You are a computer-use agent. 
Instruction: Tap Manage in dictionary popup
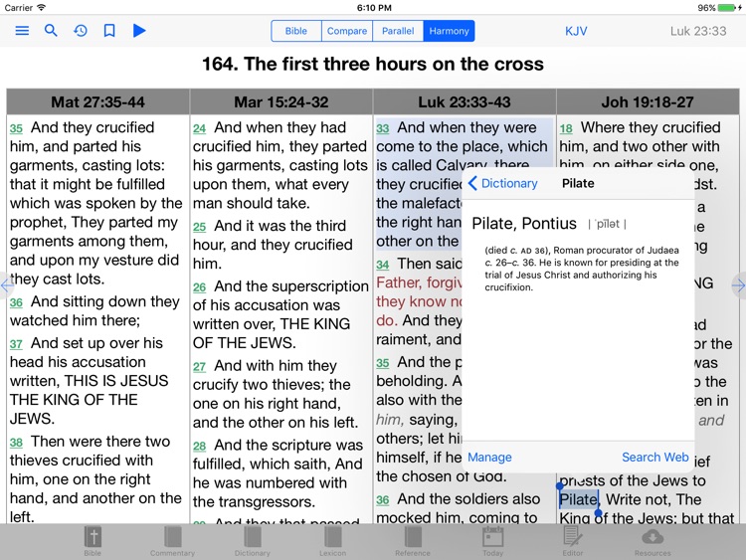[x=489, y=458]
